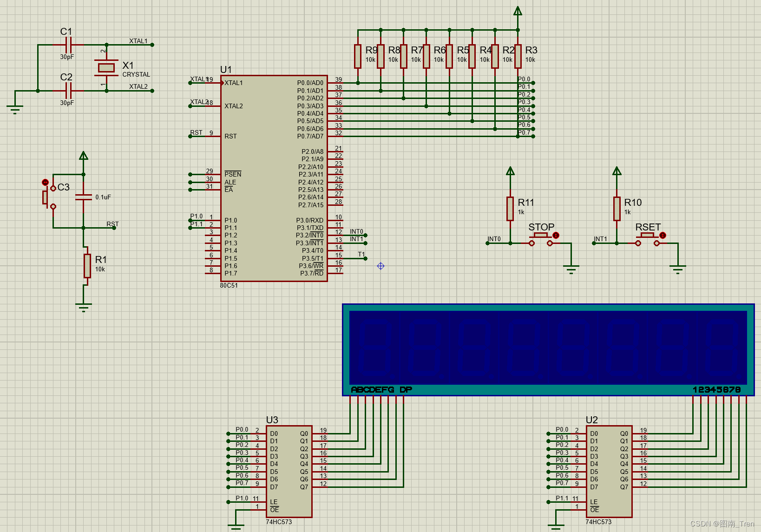Select resistor R1 in reset circuit
The image size is (761, 532).
[x=87, y=266]
